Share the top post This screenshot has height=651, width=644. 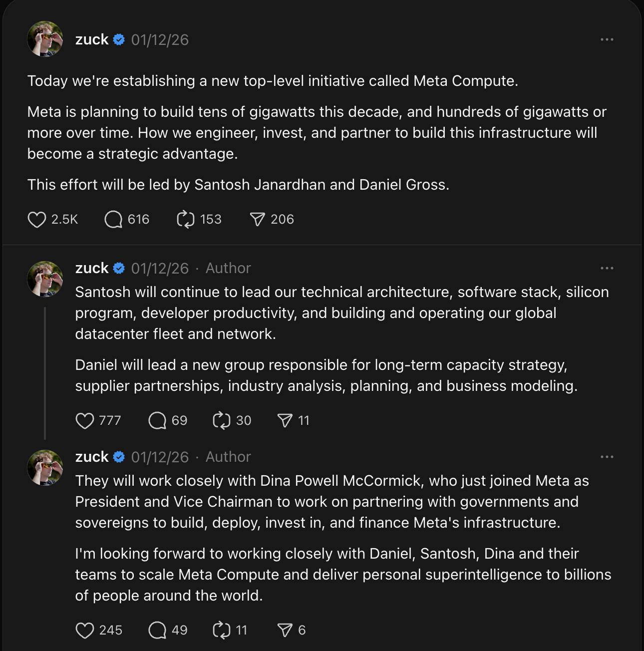257,219
